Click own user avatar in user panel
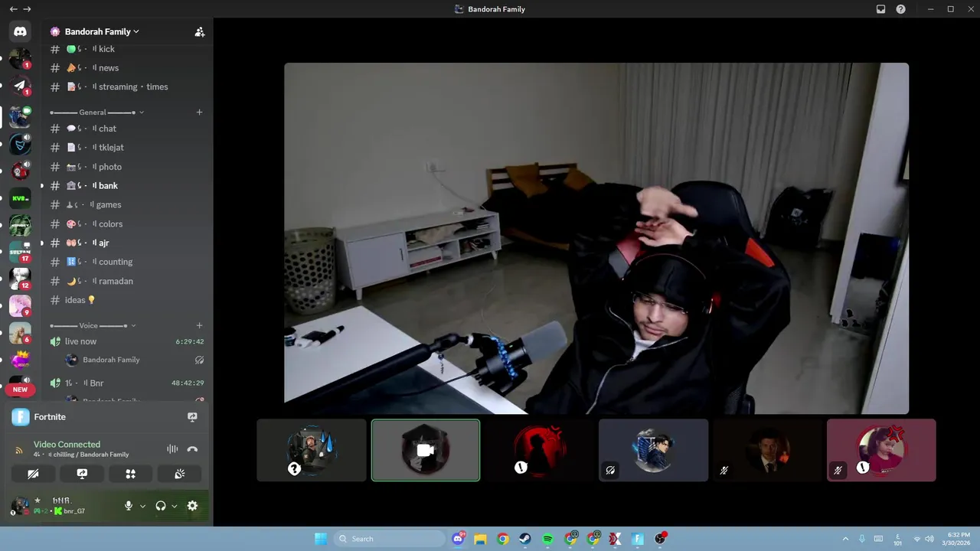980x551 pixels. (x=20, y=506)
